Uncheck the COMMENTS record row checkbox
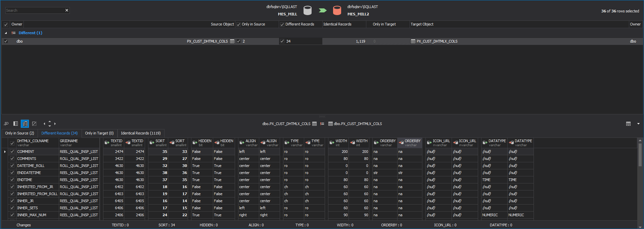 pyautogui.click(x=12, y=159)
